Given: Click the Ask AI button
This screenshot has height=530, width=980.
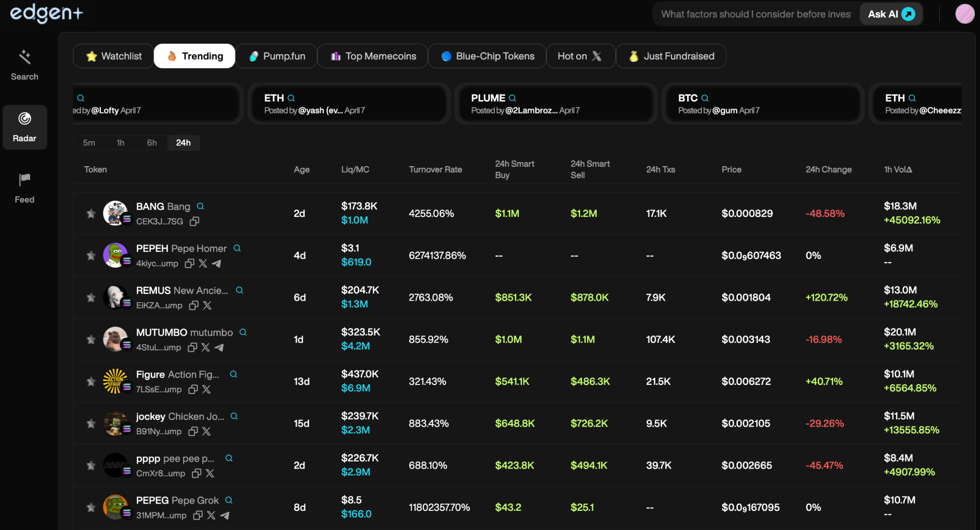Looking at the screenshot, I should [x=890, y=14].
